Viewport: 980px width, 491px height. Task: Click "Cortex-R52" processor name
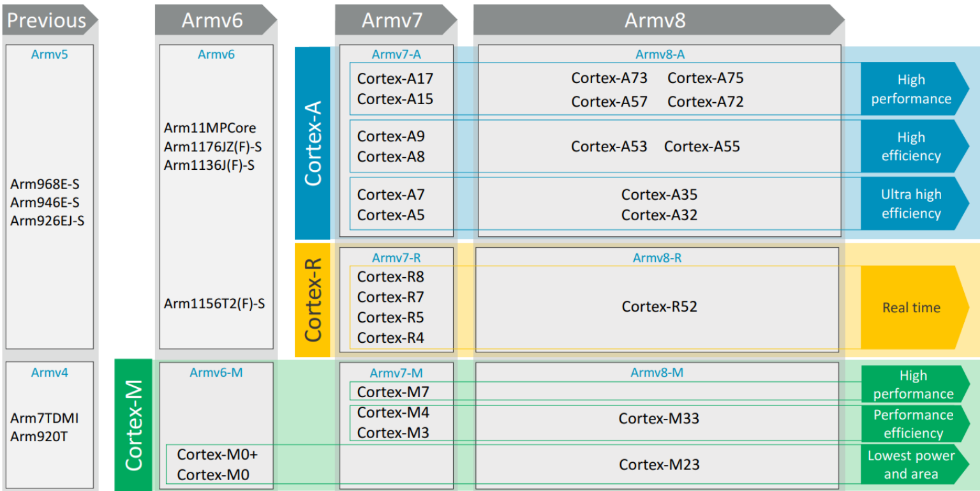[660, 306]
